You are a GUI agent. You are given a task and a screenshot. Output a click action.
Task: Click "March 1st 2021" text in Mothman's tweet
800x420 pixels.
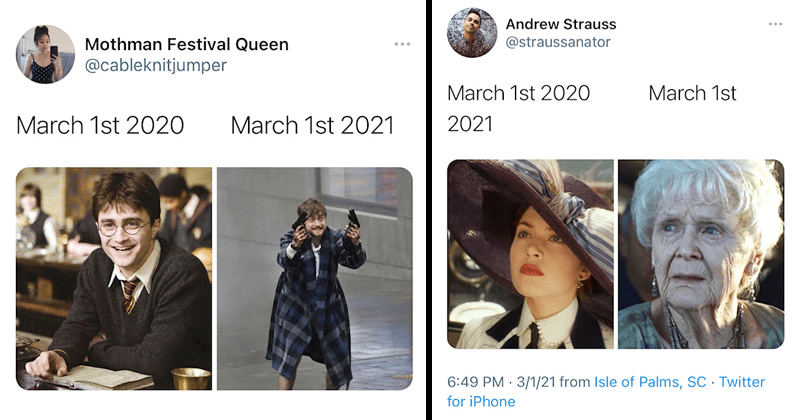point(312,125)
